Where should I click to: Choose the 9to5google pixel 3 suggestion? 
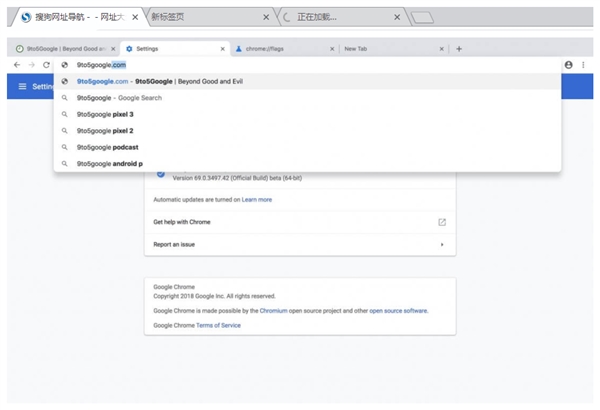[105, 114]
